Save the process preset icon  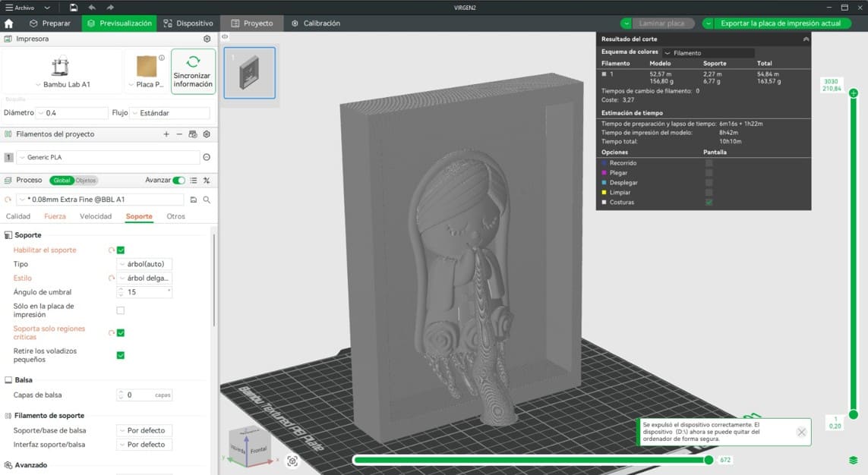193,200
